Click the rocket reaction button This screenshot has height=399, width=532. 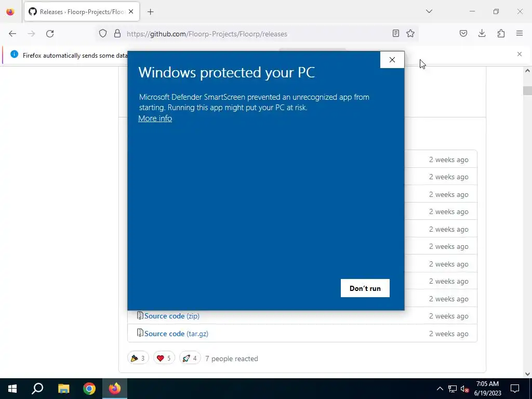[190, 358]
